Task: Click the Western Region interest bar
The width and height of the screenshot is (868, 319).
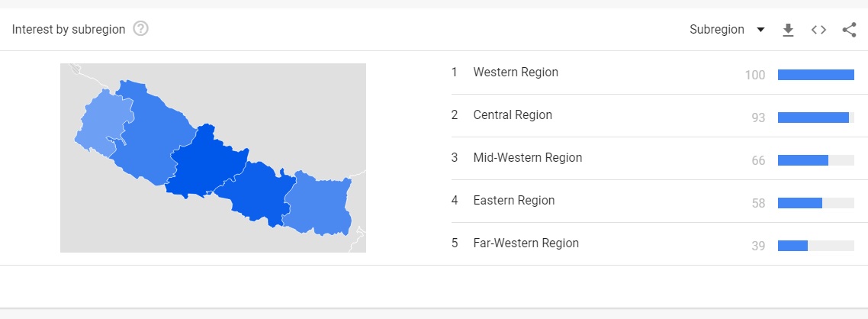Action: (815, 75)
